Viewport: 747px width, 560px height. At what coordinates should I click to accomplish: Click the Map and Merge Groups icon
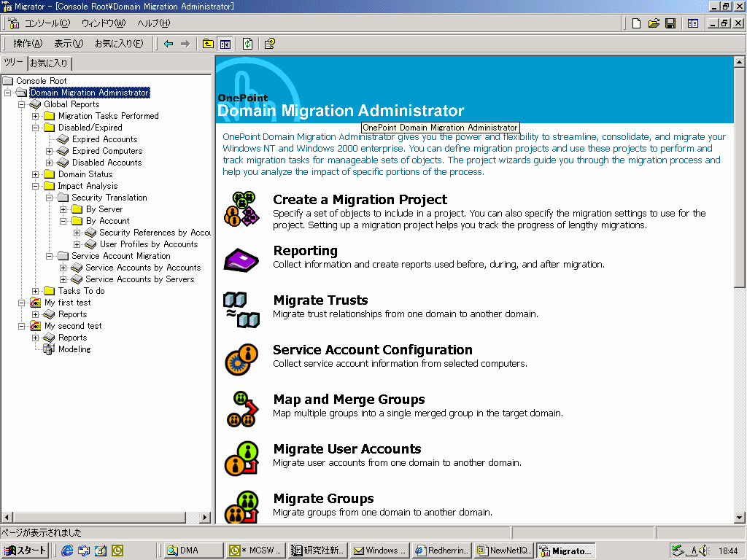[242, 409]
